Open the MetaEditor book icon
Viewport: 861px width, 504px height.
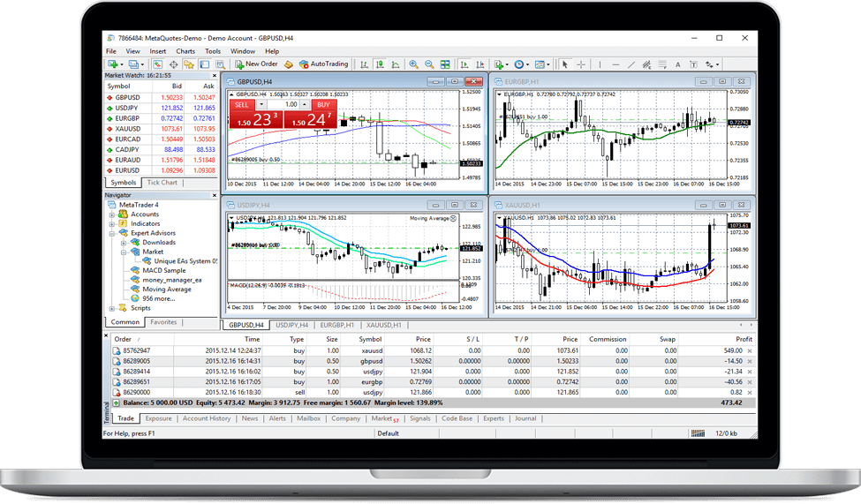coord(288,64)
